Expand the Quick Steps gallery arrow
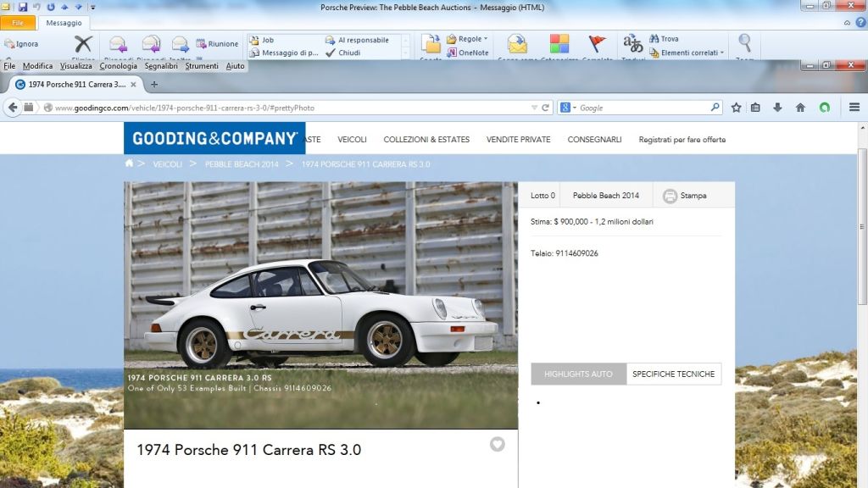868x488 pixels. tap(406, 53)
